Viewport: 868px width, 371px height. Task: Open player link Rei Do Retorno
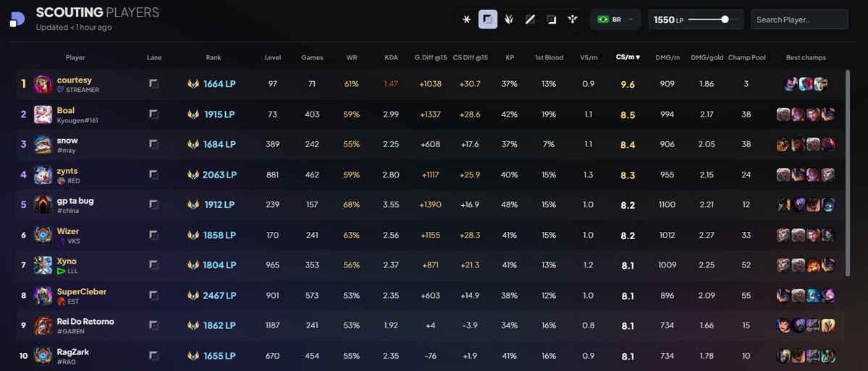point(85,321)
